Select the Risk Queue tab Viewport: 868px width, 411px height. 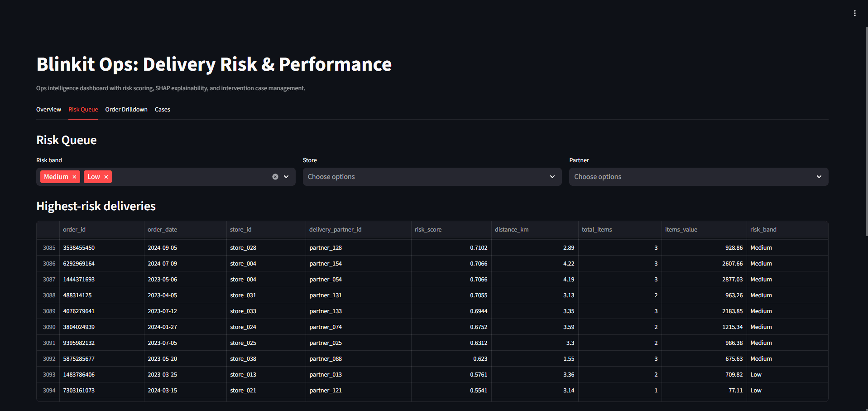pos(83,110)
